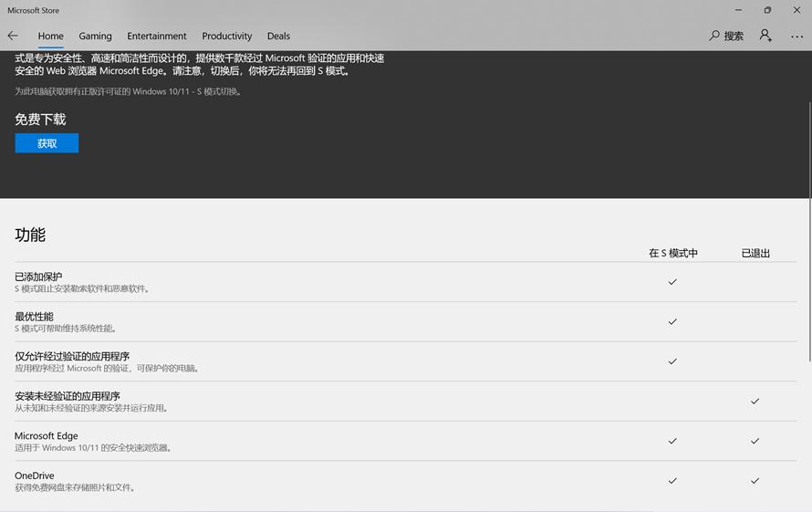Switch to the Home tab
This screenshot has width=812, height=512.
[51, 37]
